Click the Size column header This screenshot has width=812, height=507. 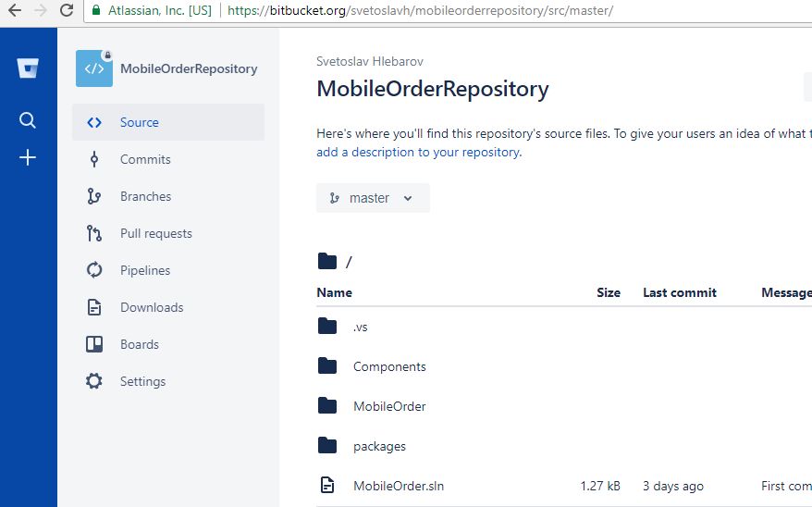point(609,292)
